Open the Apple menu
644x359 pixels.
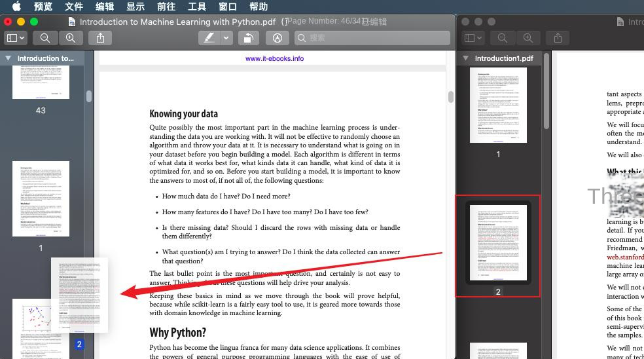tap(16, 7)
